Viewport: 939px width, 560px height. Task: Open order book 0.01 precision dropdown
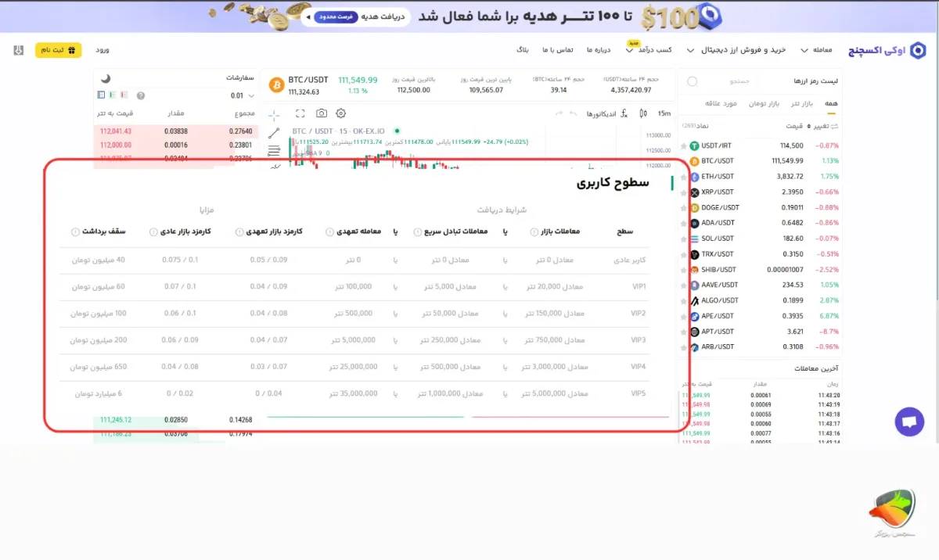point(242,95)
